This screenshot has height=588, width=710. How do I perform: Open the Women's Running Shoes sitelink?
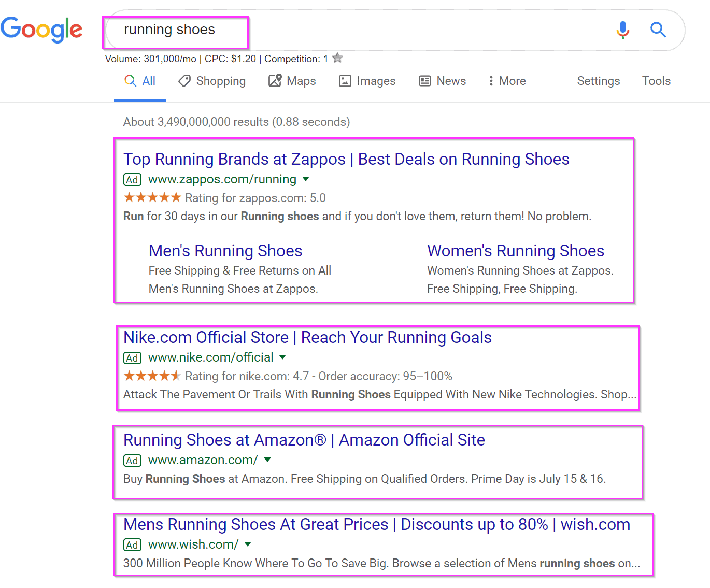516,251
